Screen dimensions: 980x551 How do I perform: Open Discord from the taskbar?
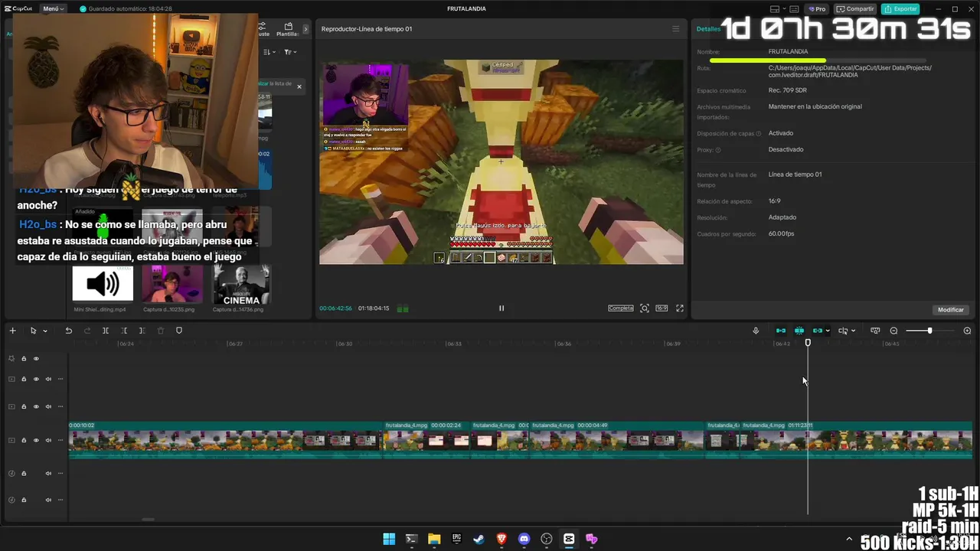coord(524,539)
